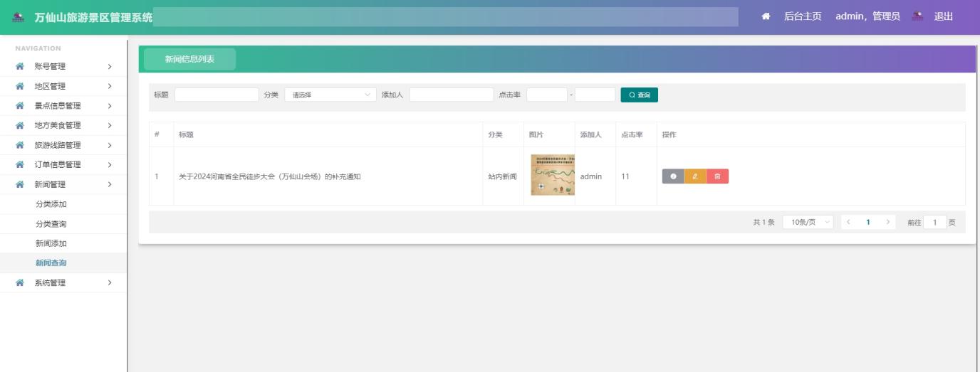Image resolution: width=980 pixels, height=372 pixels.
Task: Click the click-rate value 11
Action: 625,176
